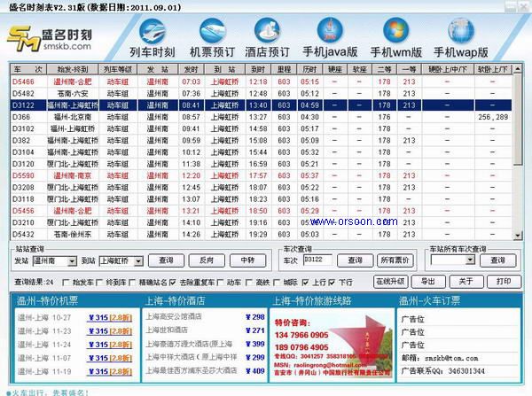532x396 pixels.
Task: Focus the 车次 number input field
Action: (317, 260)
